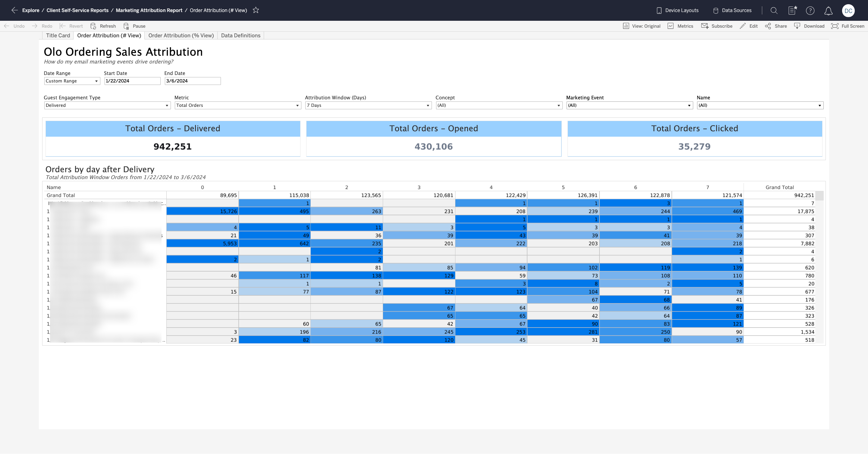The image size is (868, 454).
Task: Open the DC user avatar menu
Action: 848,11
